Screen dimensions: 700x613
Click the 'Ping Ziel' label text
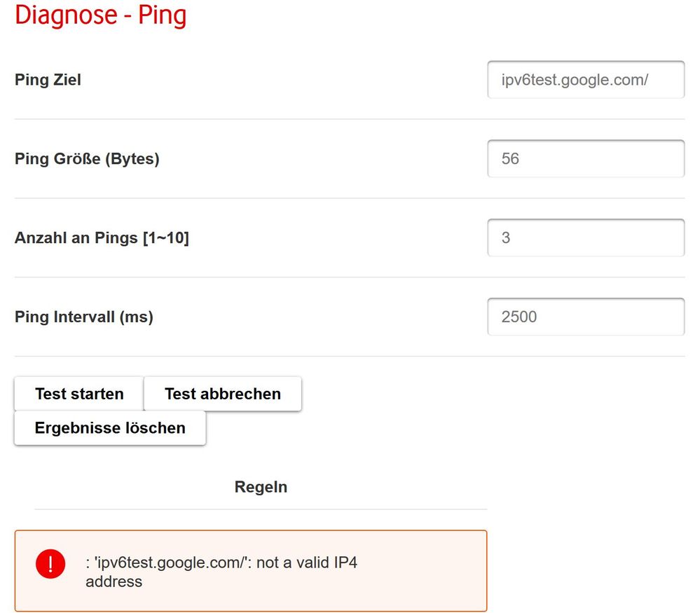pyautogui.click(x=47, y=79)
